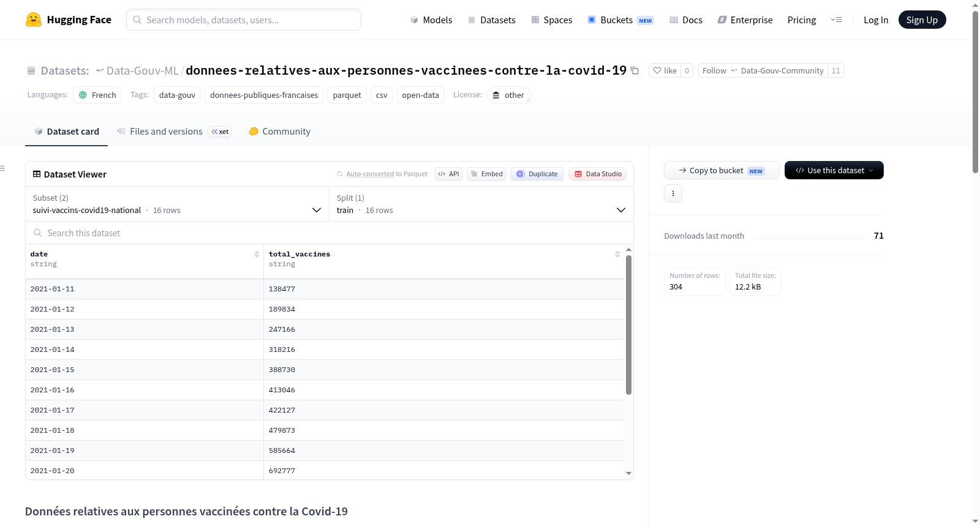
Task: Click the page vertical scrollbar thumb
Action: pos(975,92)
